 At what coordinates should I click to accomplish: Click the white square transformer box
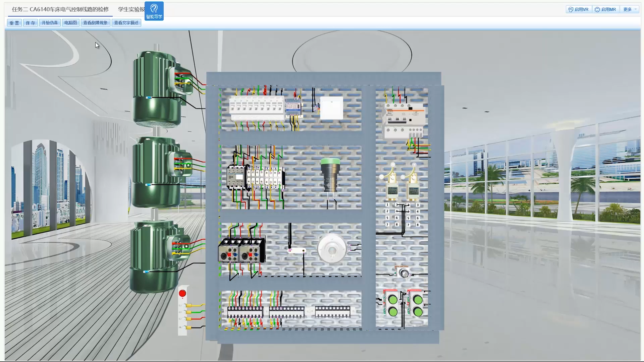[x=331, y=108]
